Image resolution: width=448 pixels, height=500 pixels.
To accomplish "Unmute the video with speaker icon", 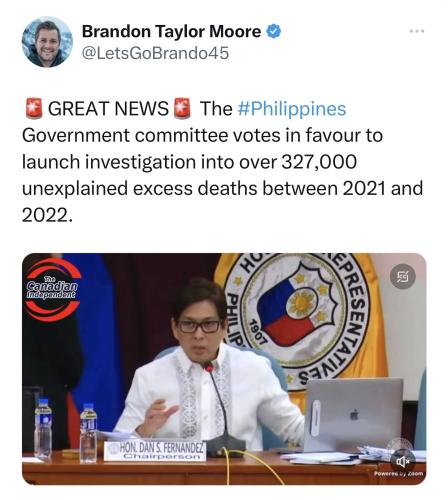I will click(403, 461).
